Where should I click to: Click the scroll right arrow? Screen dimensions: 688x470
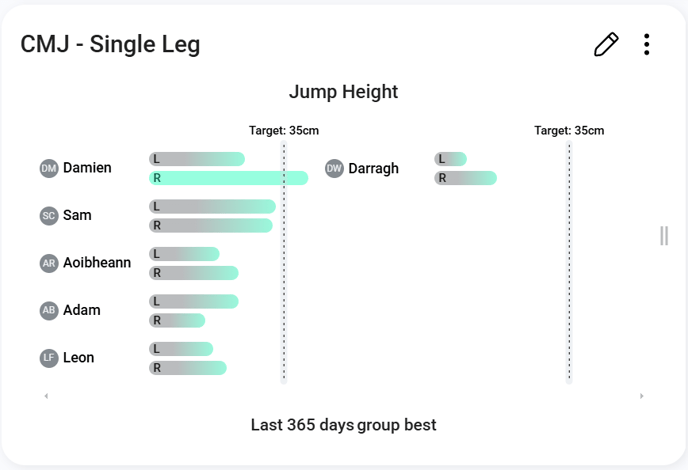pyautogui.click(x=642, y=397)
